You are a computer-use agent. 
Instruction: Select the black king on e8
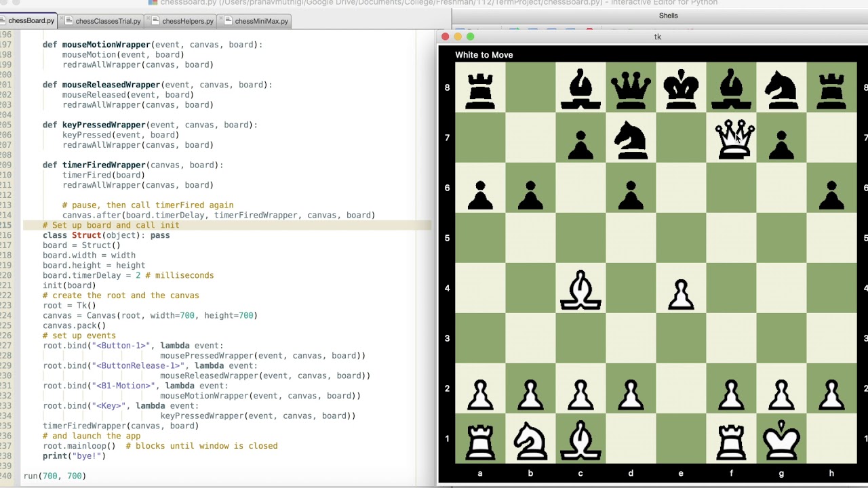click(681, 91)
